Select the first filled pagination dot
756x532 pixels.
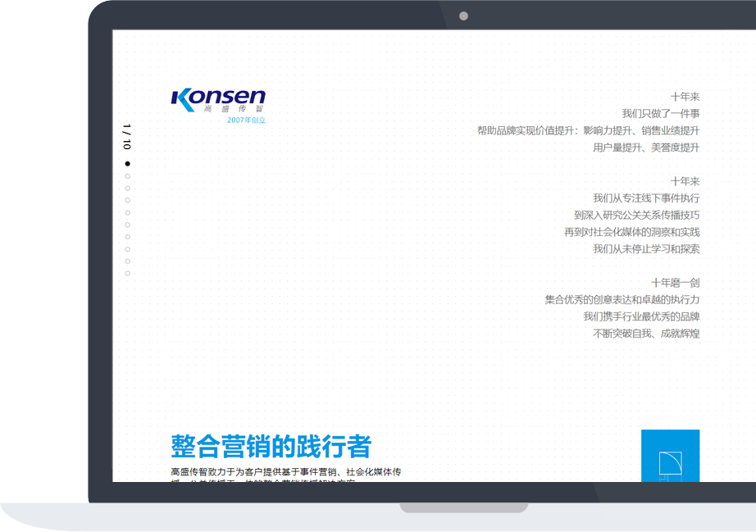coord(127,164)
